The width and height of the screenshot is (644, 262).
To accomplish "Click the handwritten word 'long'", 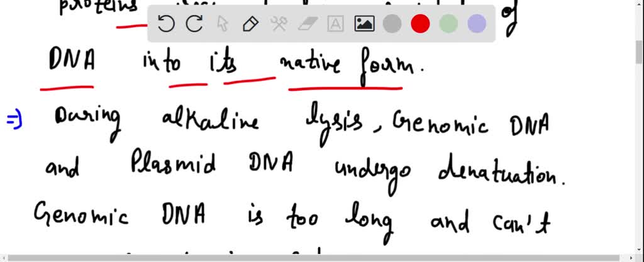I will point(369,224).
